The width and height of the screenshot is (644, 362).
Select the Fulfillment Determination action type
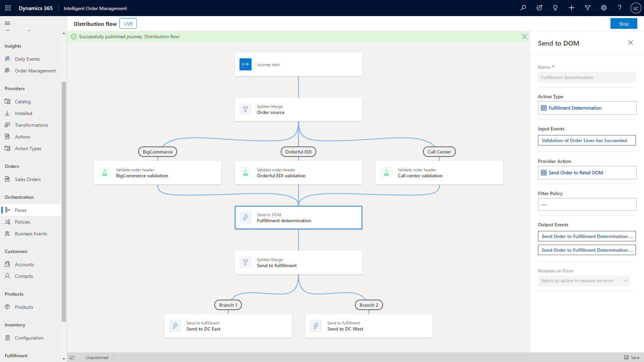[587, 108]
